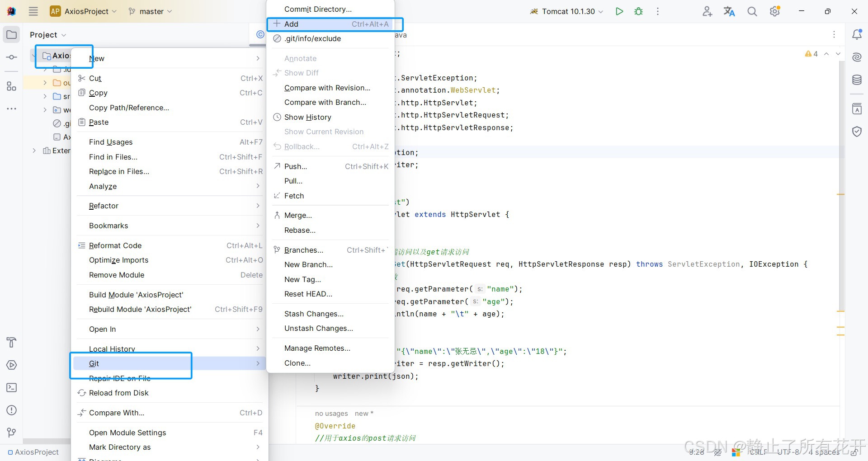Select Compare with Branch... item
868x461 pixels.
(x=330, y=102)
